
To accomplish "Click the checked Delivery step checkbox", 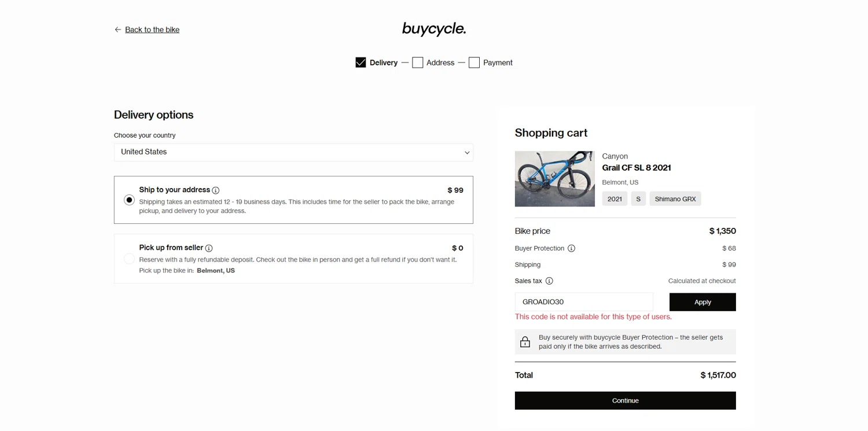I will (x=361, y=62).
